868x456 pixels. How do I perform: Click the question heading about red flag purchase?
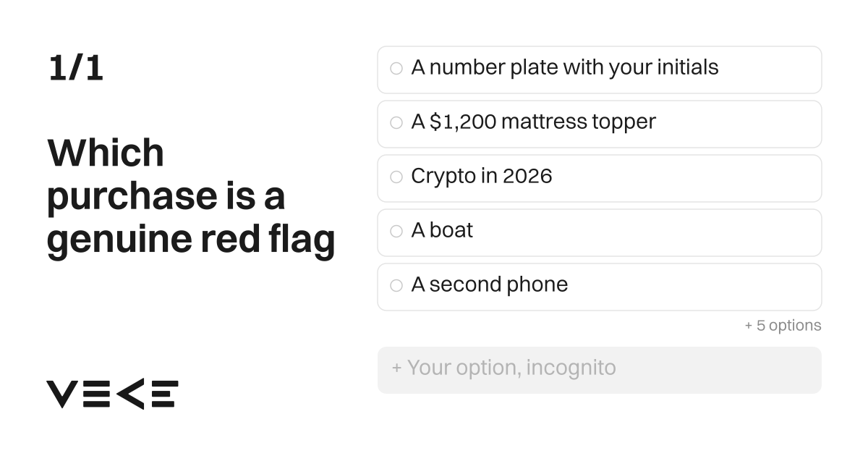(x=191, y=197)
